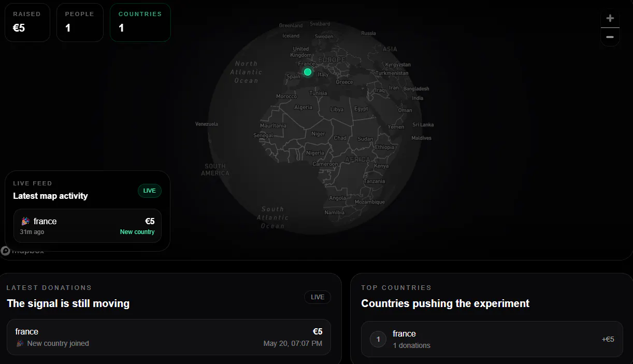
Task: Click Sudan label on the globe
Action: (365, 139)
